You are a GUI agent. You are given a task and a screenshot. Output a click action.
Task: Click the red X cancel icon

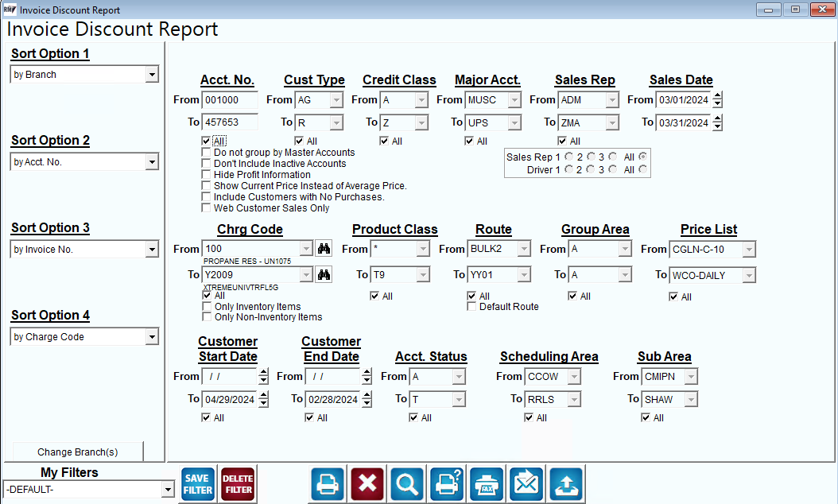(367, 484)
